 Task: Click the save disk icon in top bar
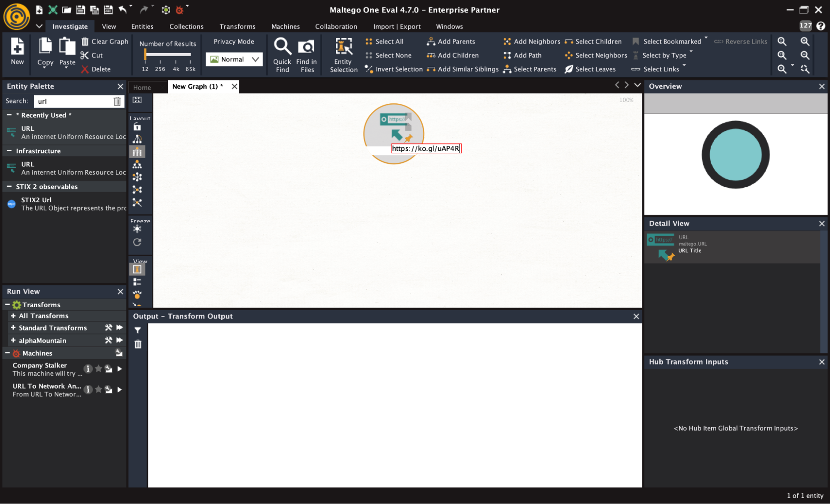point(81,10)
